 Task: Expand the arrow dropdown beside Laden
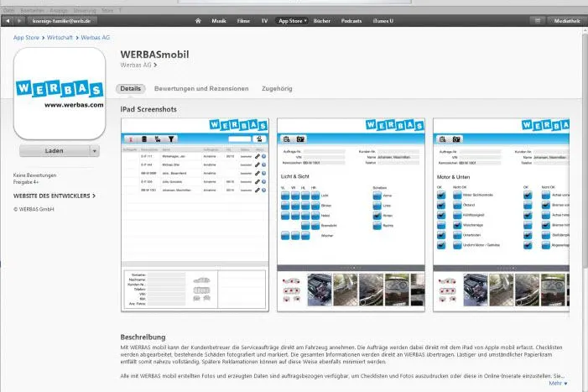[95, 151]
